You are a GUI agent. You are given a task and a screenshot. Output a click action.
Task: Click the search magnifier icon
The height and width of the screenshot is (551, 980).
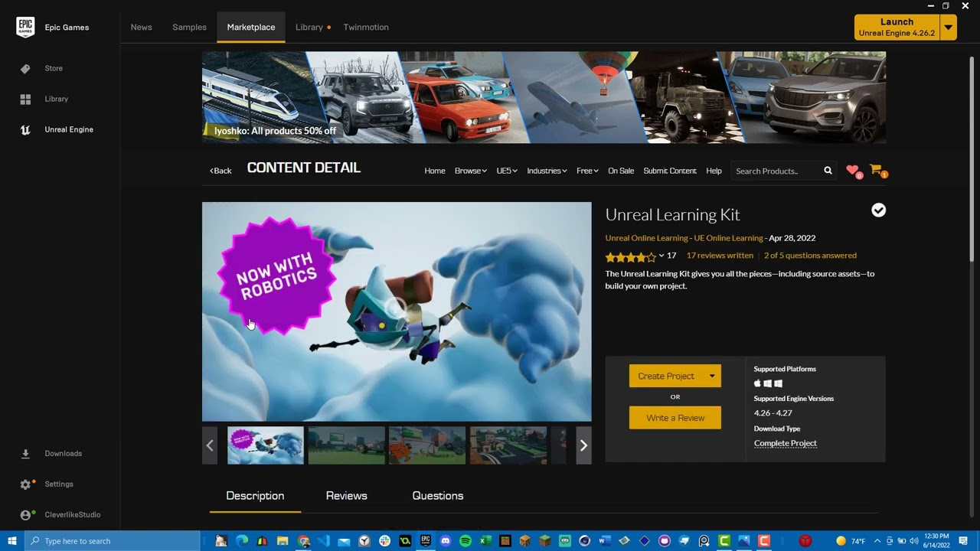828,171
